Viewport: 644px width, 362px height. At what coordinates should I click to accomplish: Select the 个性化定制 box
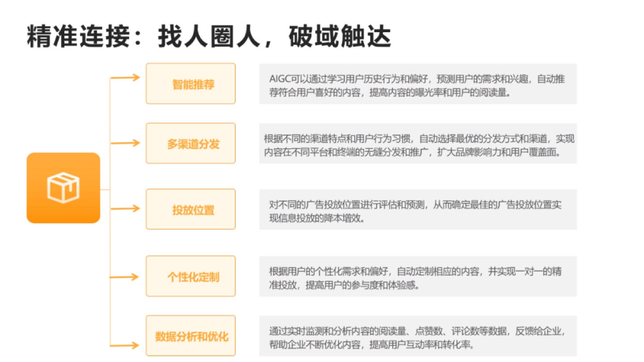pos(191,276)
